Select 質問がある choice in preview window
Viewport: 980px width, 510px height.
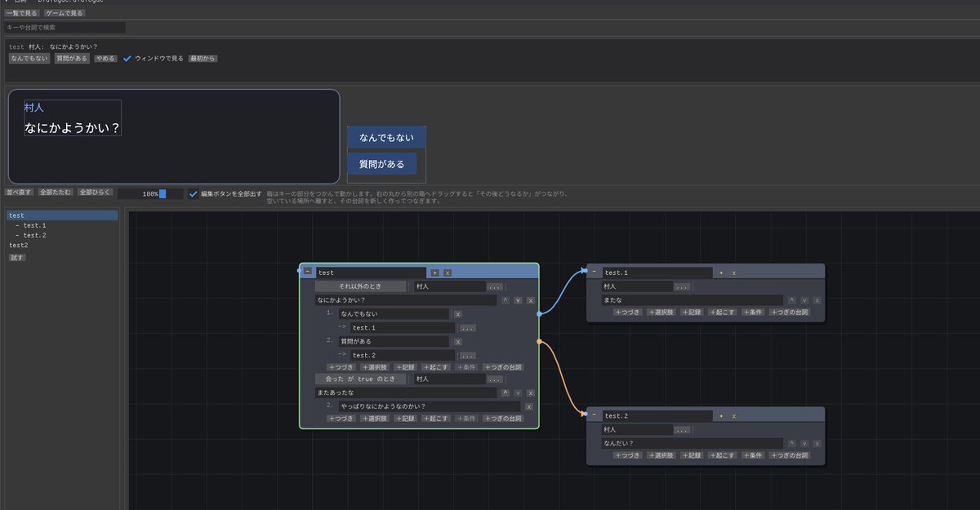coord(382,164)
